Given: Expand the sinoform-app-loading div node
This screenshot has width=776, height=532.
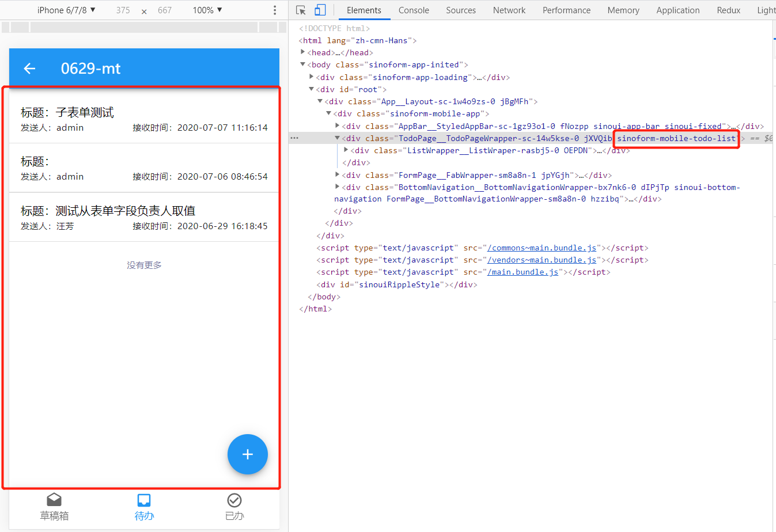Looking at the screenshot, I should [311, 77].
